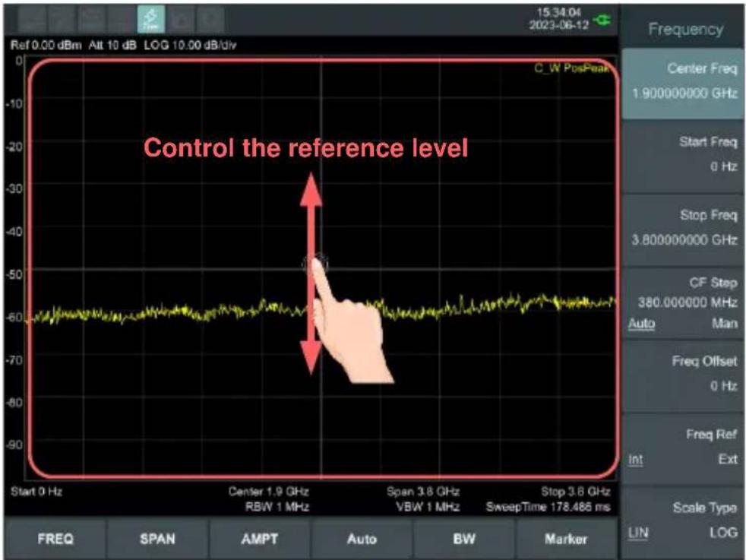Open the FREQ menu at bottom
746x560 pixels.
pos(55,539)
